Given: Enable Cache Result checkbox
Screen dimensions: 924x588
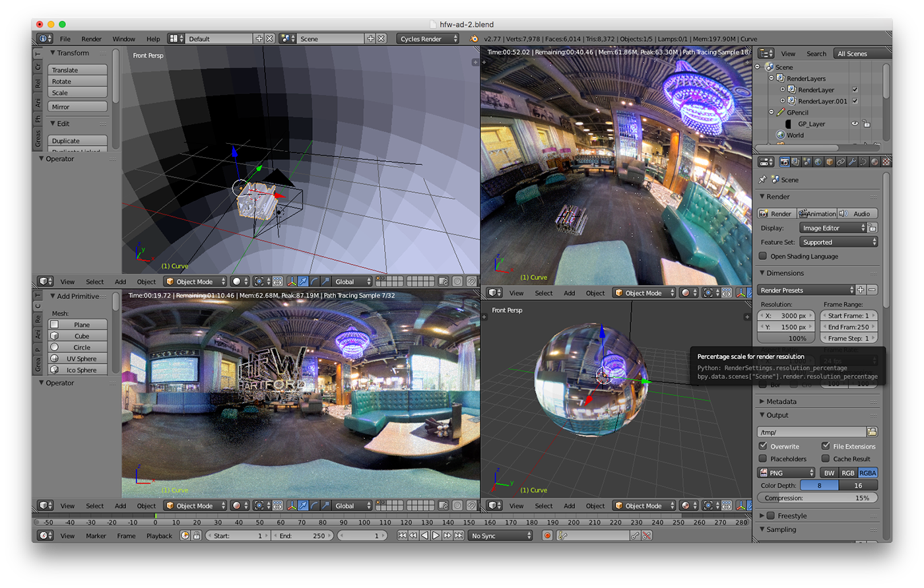Looking at the screenshot, I should click(826, 459).
